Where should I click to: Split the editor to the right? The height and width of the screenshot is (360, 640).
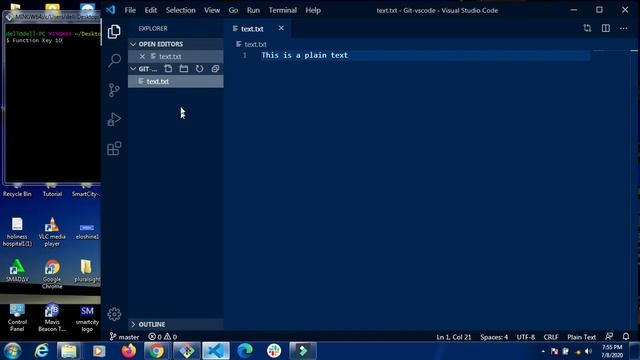tap(606, 28)
